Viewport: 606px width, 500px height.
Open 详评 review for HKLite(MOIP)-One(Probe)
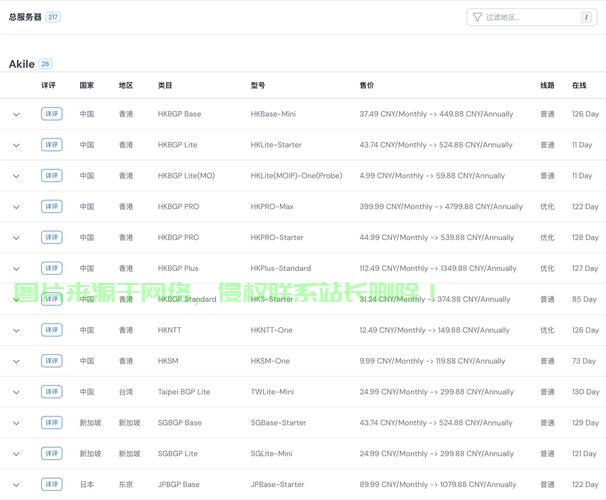tap(51, 176)
